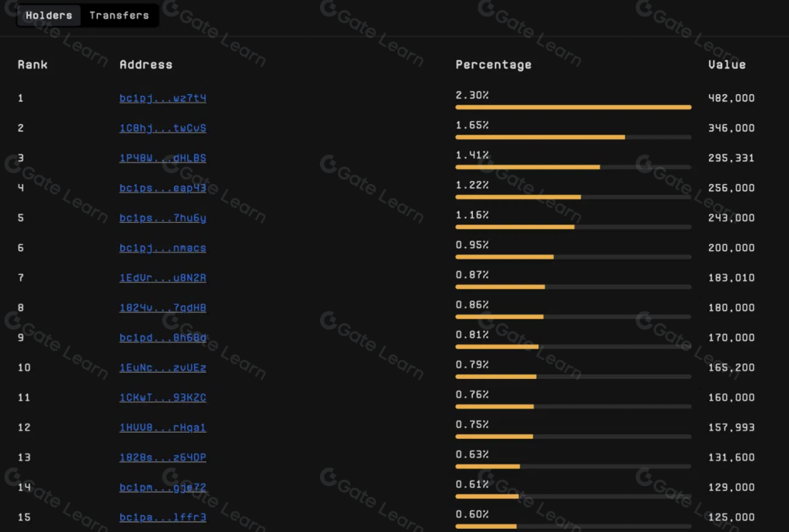This screenshot has height=532, width=789.
Task: Open rank 7 address starting 1EdVr
Action: [163, 278]
